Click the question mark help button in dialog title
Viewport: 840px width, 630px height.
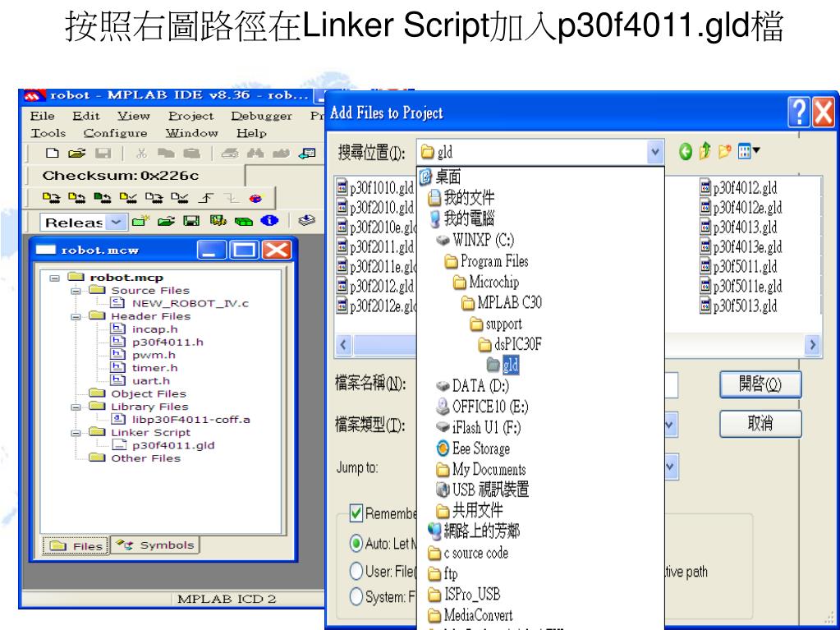799,113
